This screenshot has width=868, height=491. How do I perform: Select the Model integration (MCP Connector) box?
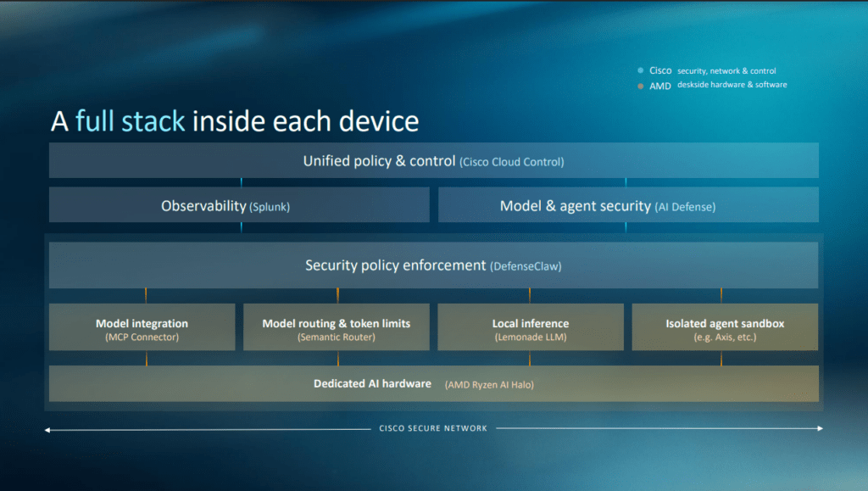click(x=142, y=327)
